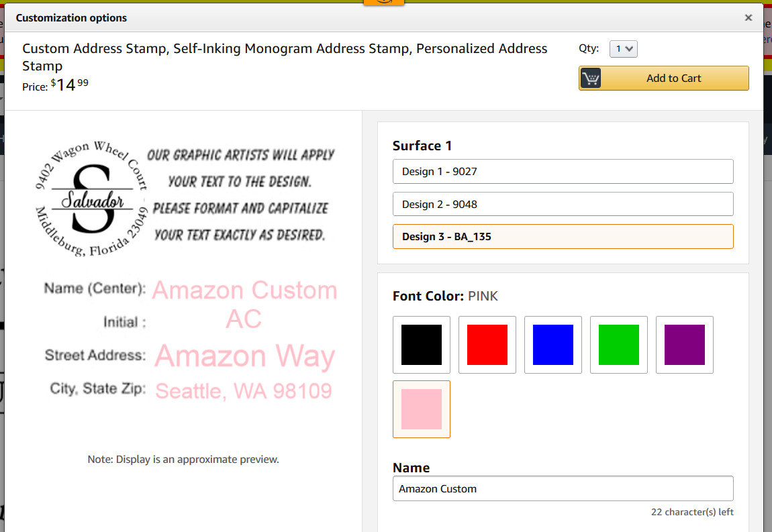Viewport: 772px width, 532px height.
Task: Choose Design 2 - 9048 option
Action: point(563,205)
